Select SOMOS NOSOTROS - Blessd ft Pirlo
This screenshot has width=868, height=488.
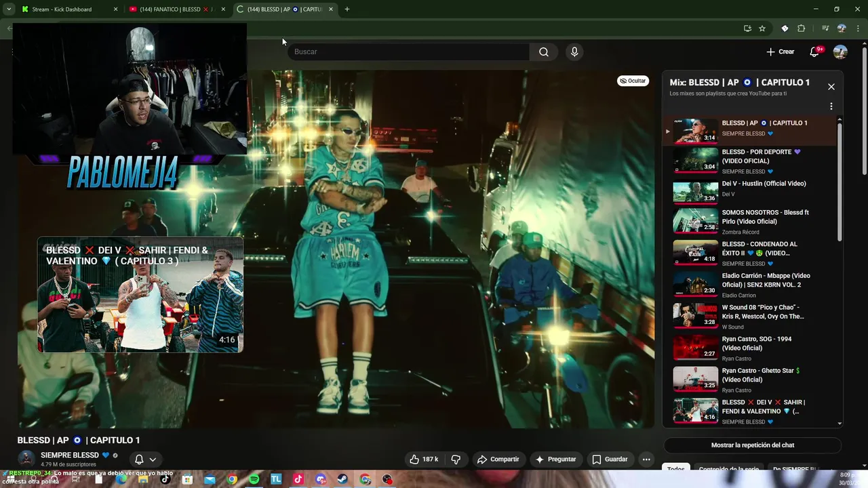(749, 222)
